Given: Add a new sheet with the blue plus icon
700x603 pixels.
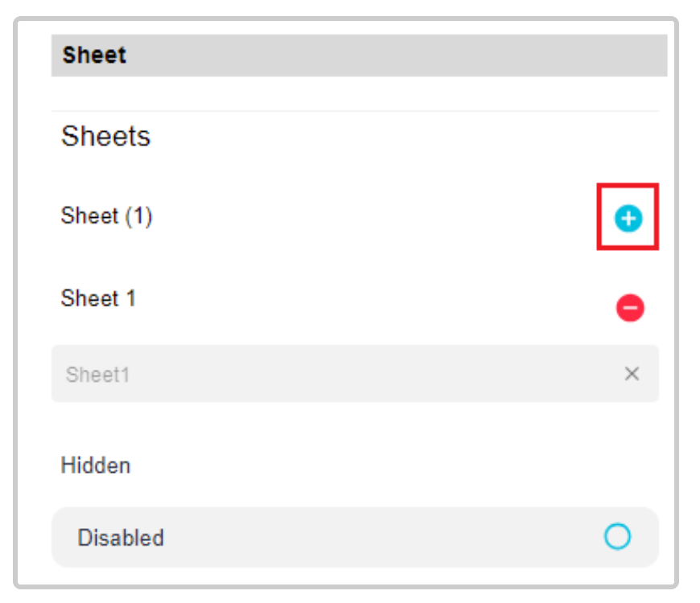Looking at the screenshot, I should coord(628,218).
